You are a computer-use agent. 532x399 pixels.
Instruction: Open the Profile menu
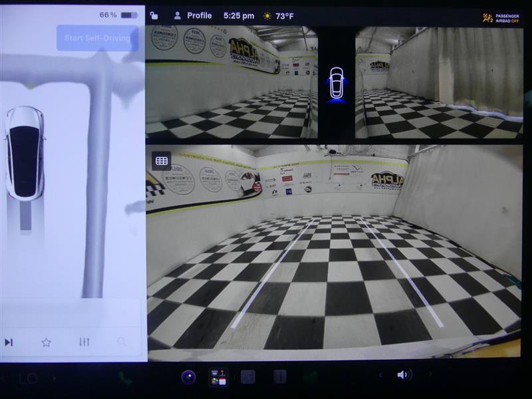(192, 15)
